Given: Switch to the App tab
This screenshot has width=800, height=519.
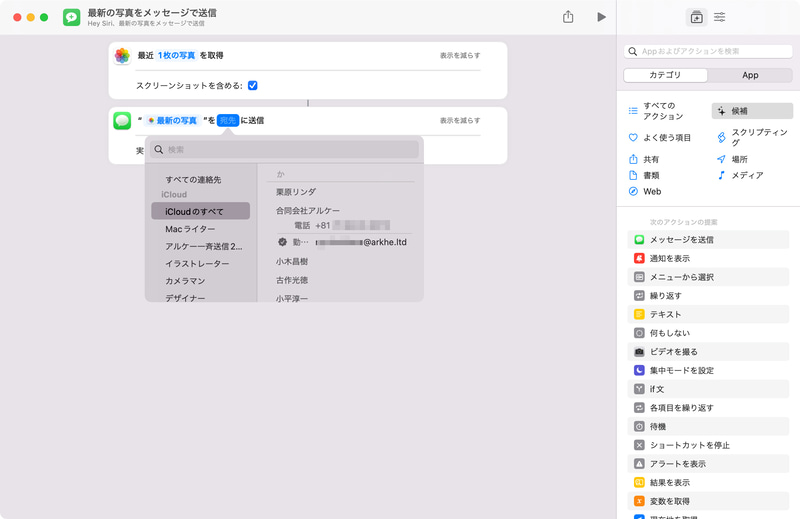Looking at the screenshot, I should click(750, 75).
